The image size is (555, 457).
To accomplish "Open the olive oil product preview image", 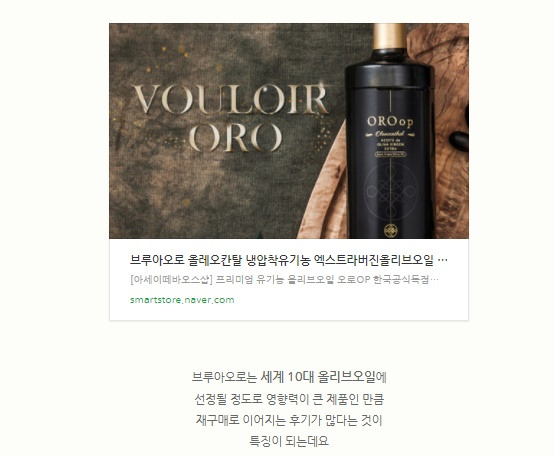I will pos(289,131).
